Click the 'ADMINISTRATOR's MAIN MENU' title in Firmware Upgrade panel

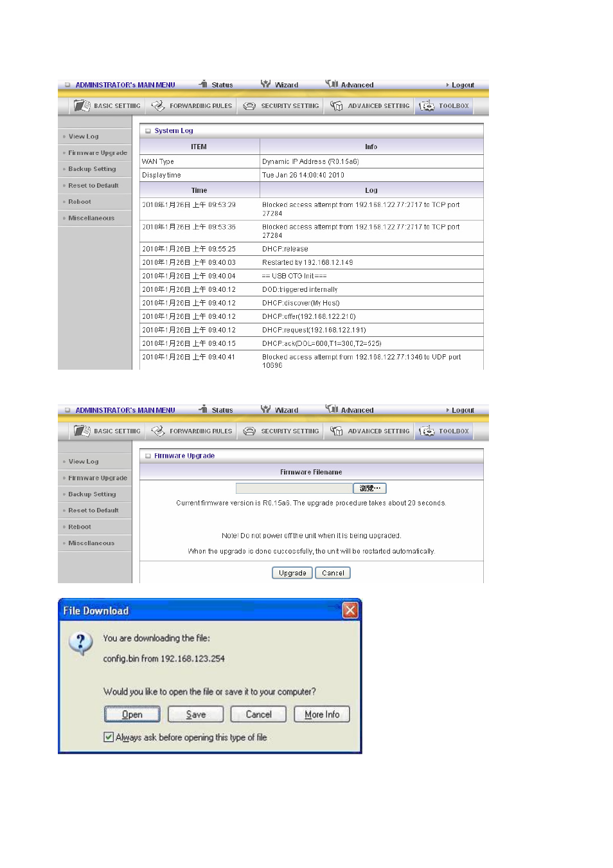pyautogui.click(x=125, y=410)
